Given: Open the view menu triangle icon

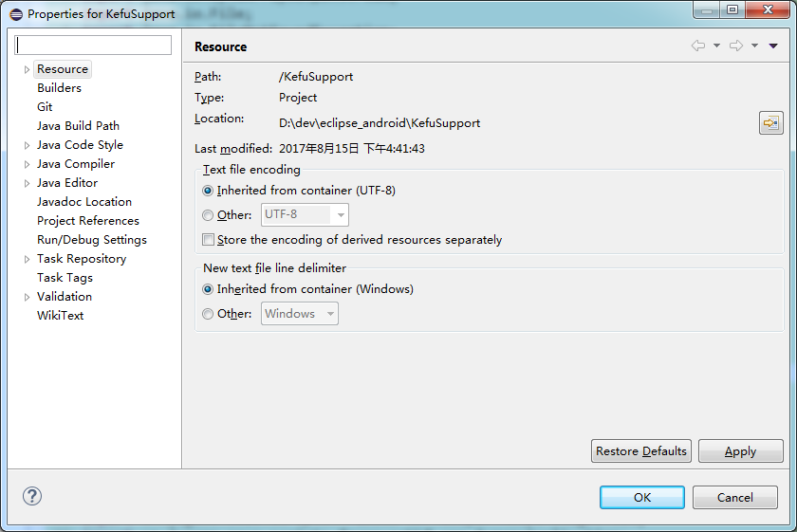Looking at the screenshot, I should coord(773,46).
